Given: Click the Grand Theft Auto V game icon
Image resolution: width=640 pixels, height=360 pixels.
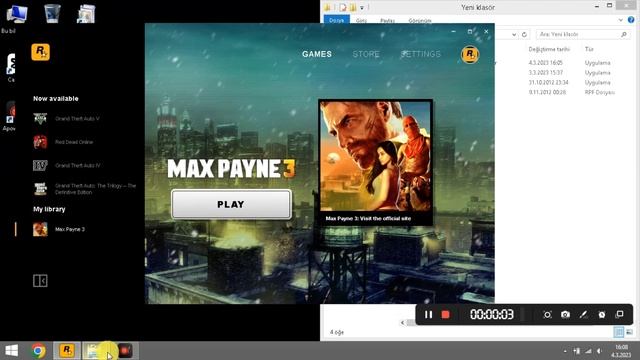Looking at the screenshot, I should tap(40, 119).
